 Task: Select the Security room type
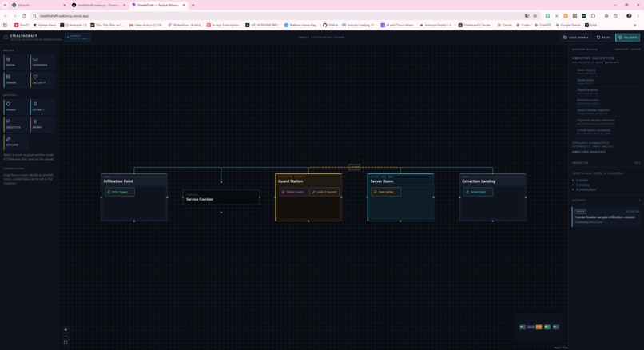pyautogui.click(x=42, y=79)
